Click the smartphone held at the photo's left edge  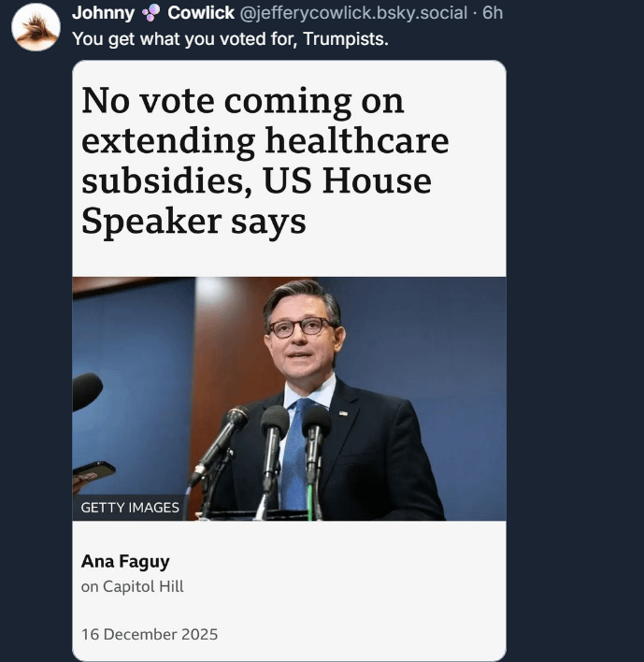93,473
